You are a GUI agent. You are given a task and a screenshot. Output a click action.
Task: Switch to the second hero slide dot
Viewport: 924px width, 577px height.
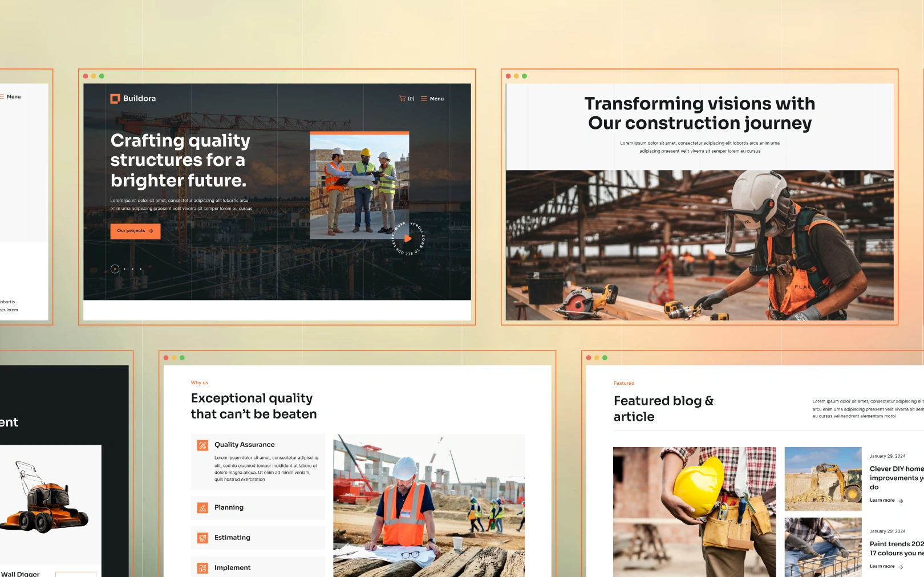point(124,269)
